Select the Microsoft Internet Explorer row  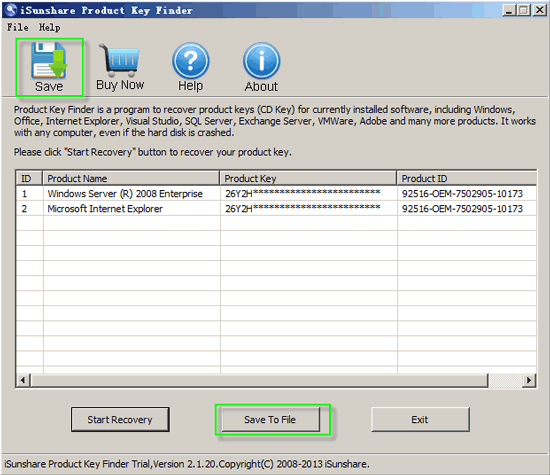[276, 208]
